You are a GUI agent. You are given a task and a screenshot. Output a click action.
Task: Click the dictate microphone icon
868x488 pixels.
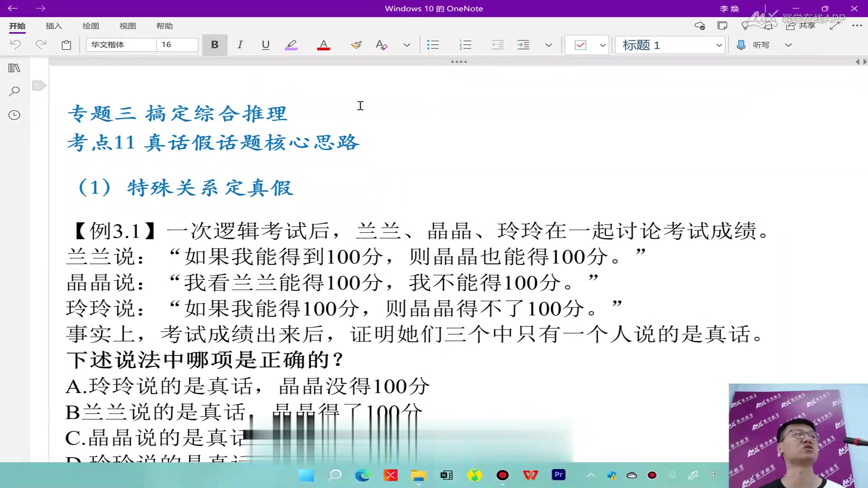741,45
